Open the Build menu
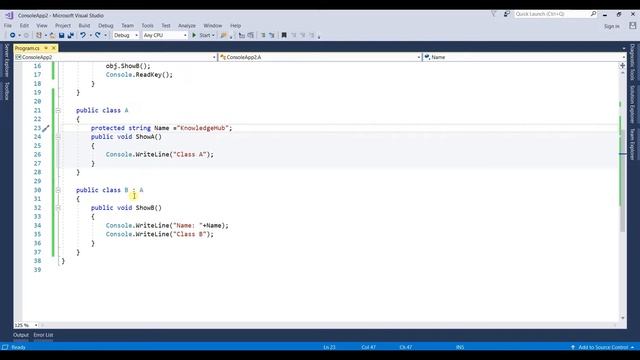Image resolution: width=640 pixels, height=360 pixels. pos(84,26)
